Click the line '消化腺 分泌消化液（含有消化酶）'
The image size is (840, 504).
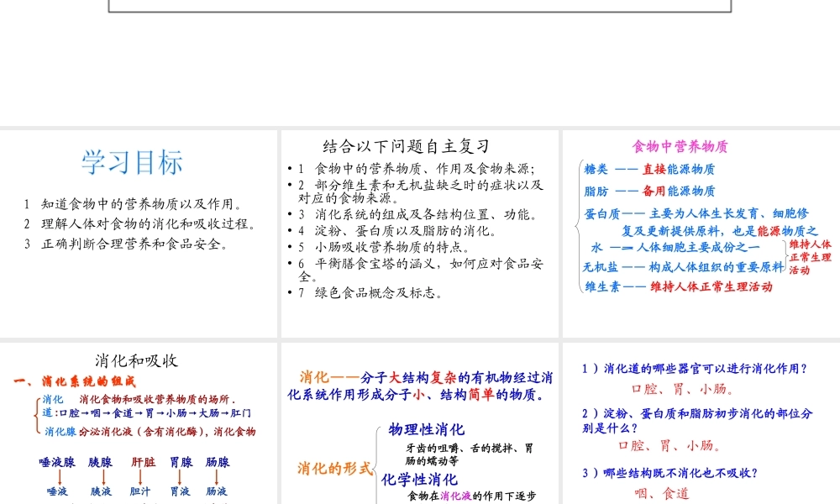(150, 432)
